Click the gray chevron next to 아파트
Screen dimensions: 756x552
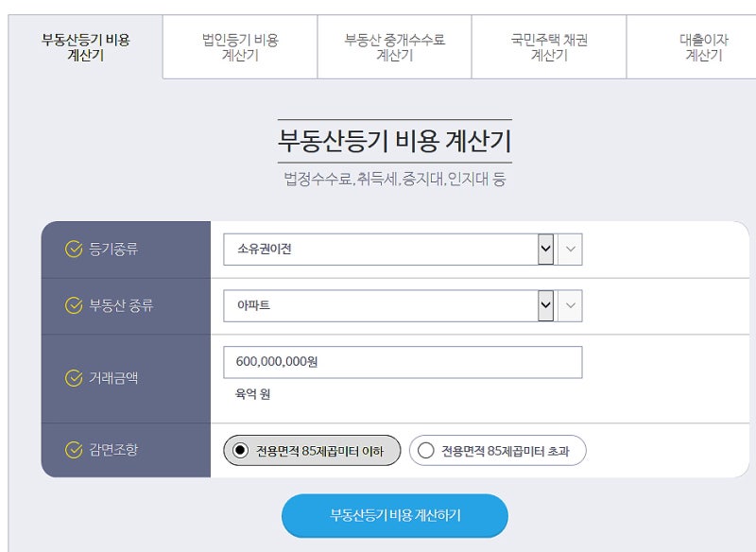pyautogui.click(x=571, y=305)
